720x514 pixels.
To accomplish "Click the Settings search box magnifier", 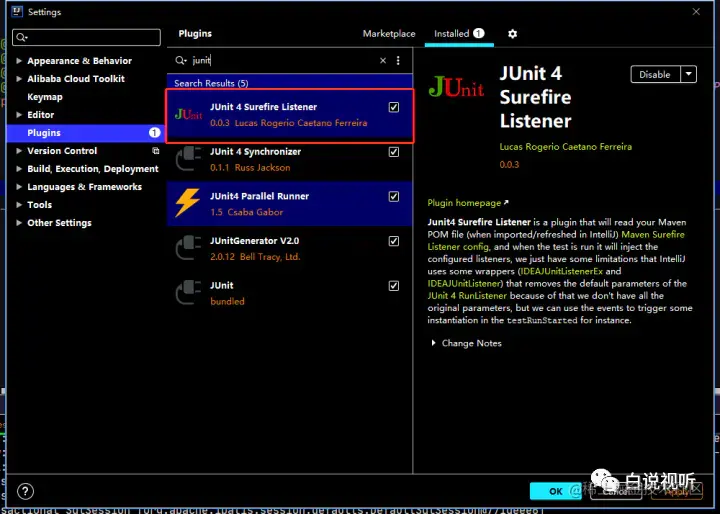I will click(22, 37).
